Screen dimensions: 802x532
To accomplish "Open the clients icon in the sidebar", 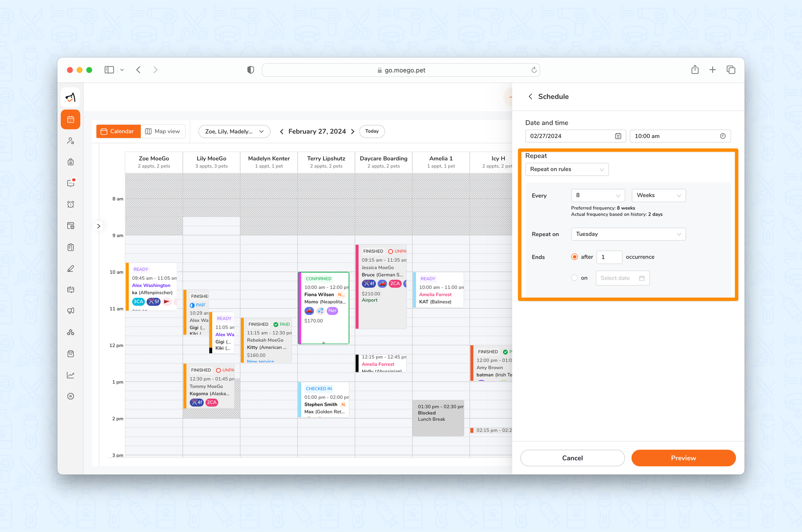I will click(x=71, y=141).
